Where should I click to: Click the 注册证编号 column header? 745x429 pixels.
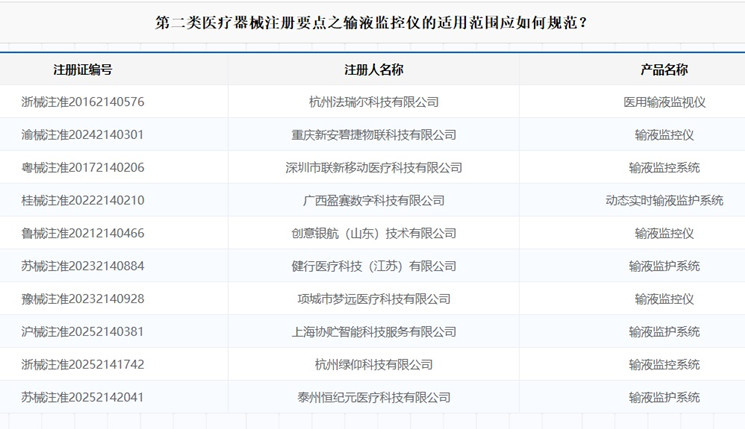click(82, 70)
